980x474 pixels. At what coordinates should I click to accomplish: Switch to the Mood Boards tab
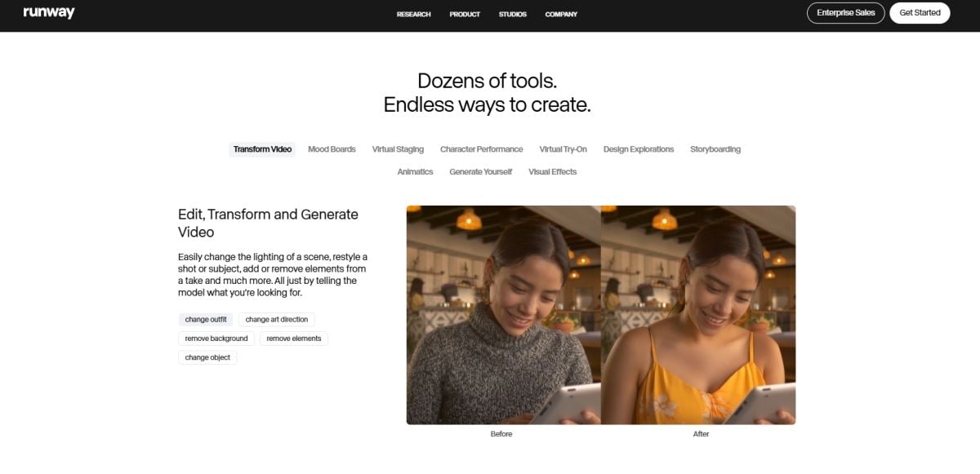pos(332,149)
